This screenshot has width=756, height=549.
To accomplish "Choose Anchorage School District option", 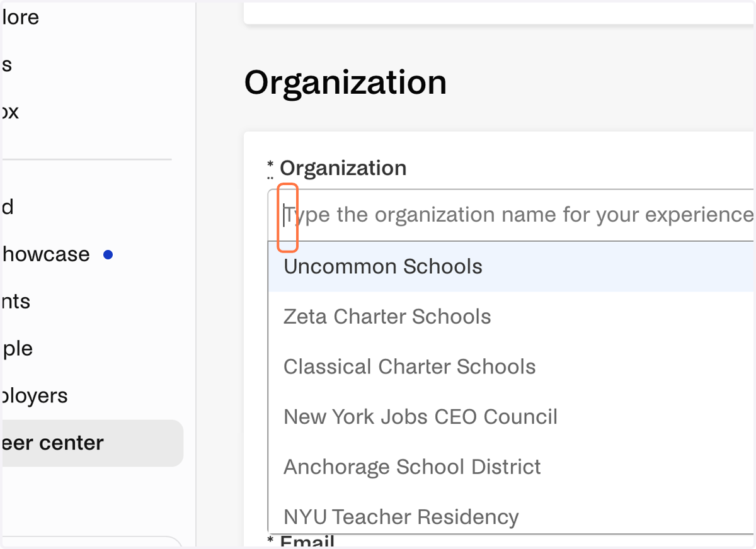I will (512, 467).
